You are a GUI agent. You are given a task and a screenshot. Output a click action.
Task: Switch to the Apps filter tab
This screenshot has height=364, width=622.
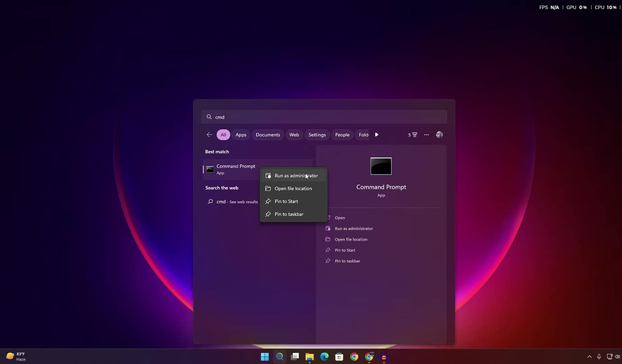pyautogui.click(x=241, y=135)
